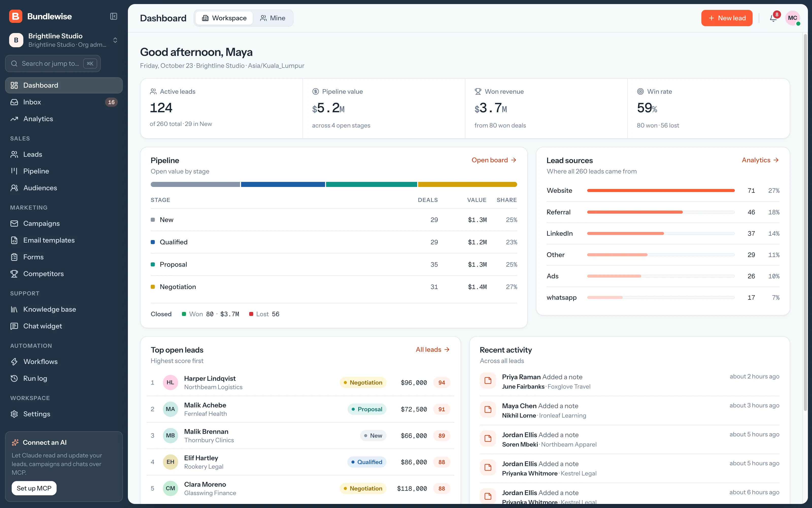Click the Website lead source row

[663, 191]
